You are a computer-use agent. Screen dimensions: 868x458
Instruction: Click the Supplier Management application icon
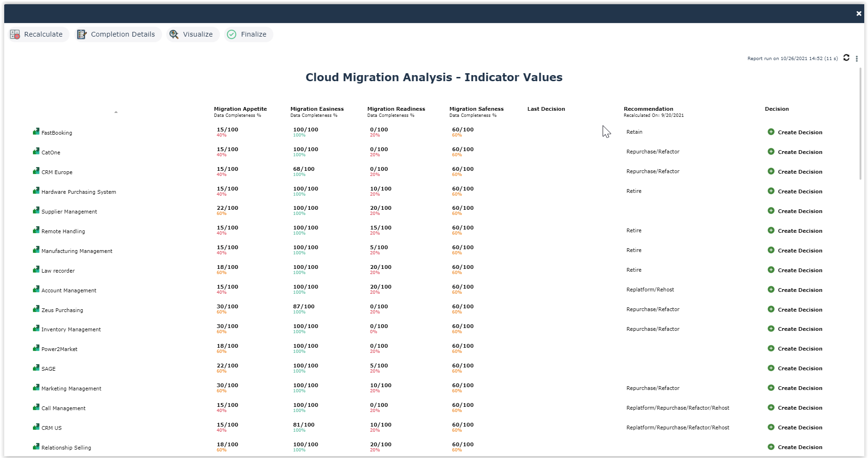pos(36,211)
